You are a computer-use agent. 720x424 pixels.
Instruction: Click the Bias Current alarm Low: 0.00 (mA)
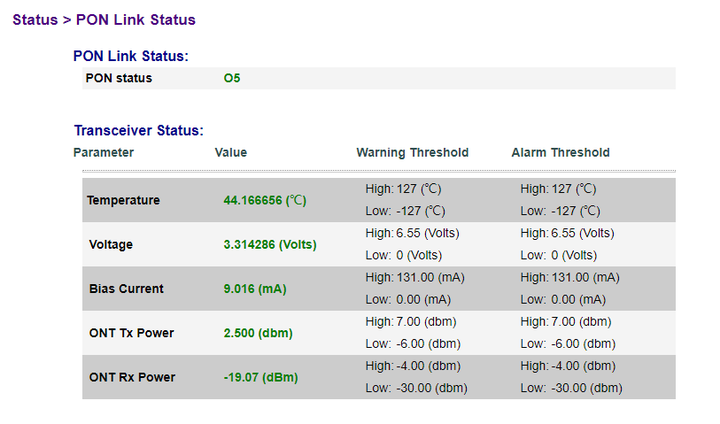(563, 300)
